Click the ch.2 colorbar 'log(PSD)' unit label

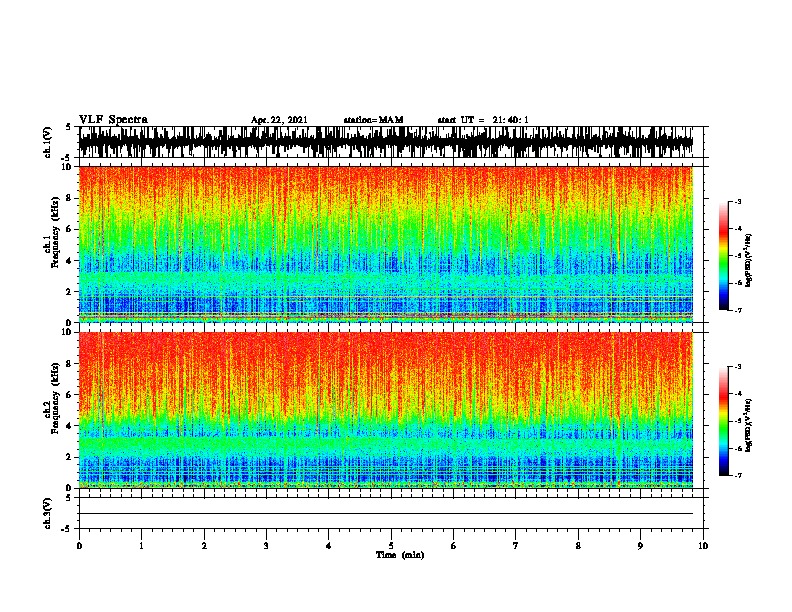748,425
